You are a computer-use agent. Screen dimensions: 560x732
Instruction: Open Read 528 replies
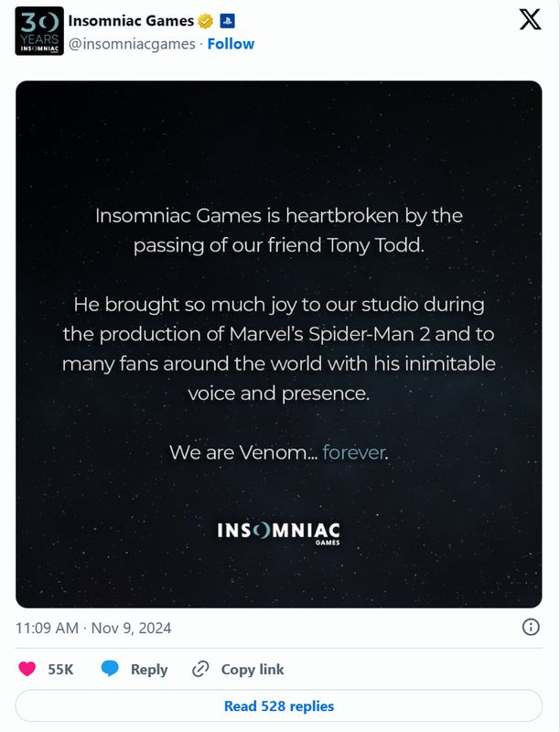coord(279,706)
